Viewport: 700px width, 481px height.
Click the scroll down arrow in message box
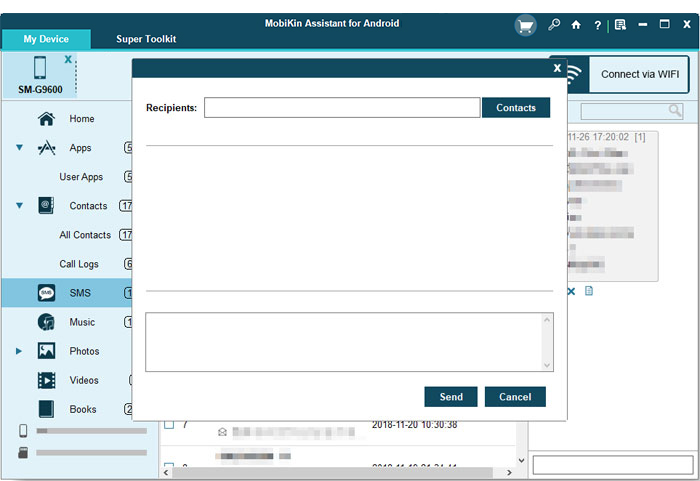click(547, 365)
